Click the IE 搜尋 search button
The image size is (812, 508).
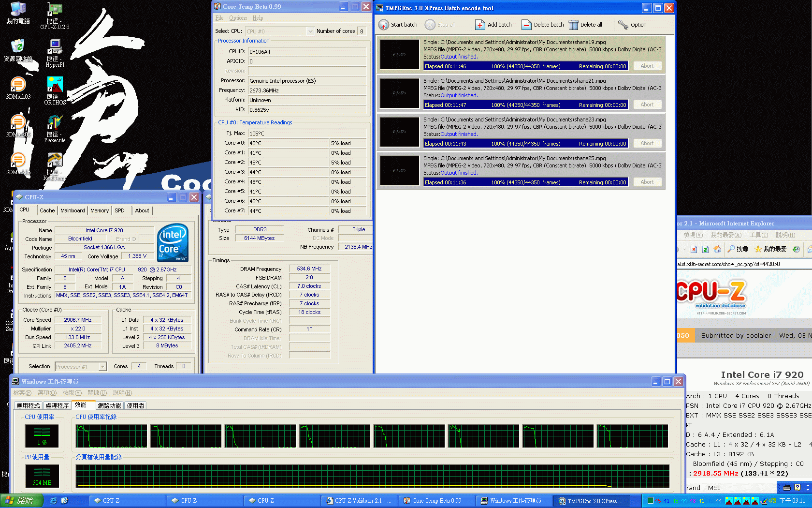pos(738,249)
